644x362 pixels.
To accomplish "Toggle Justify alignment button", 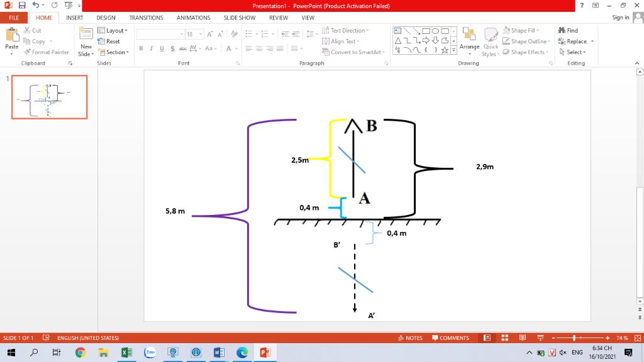I will pos(280,48).
